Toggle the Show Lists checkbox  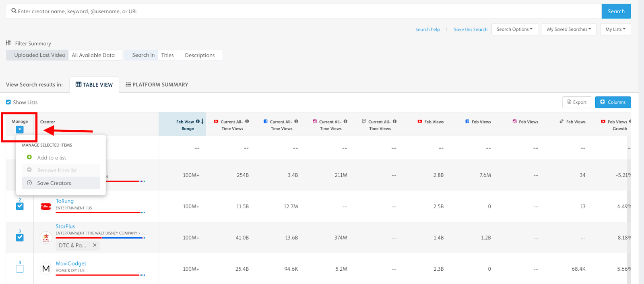8,102
